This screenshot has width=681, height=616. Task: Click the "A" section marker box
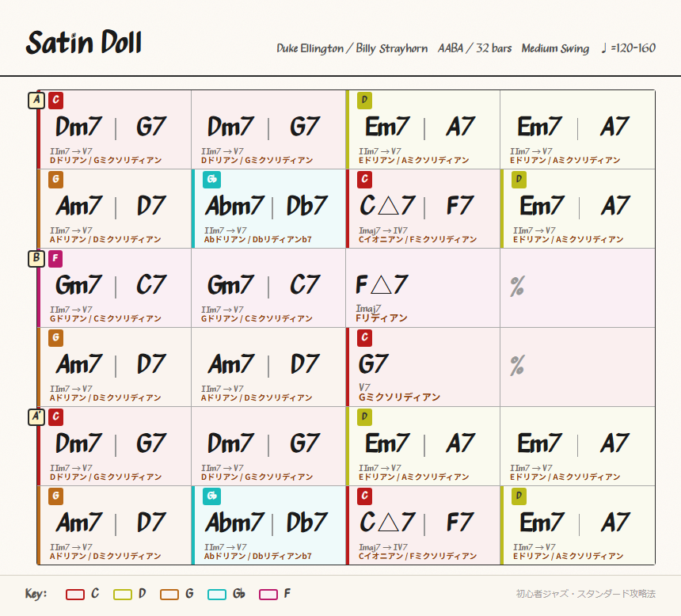click(36, 101)
